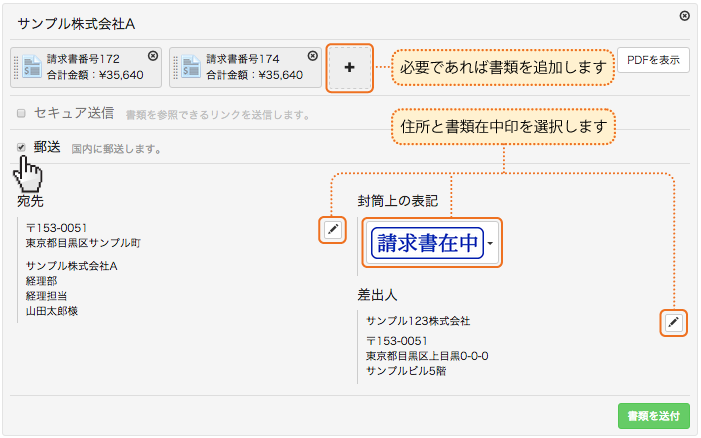Remove 請求書番号172 from the documents
Image resolution: width=701 pixels, height=438 pixels.
point(152,56)
